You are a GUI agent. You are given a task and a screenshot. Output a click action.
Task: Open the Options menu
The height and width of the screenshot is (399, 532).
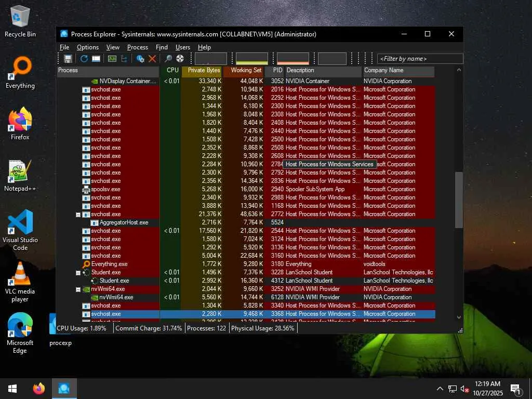[88, 47]
